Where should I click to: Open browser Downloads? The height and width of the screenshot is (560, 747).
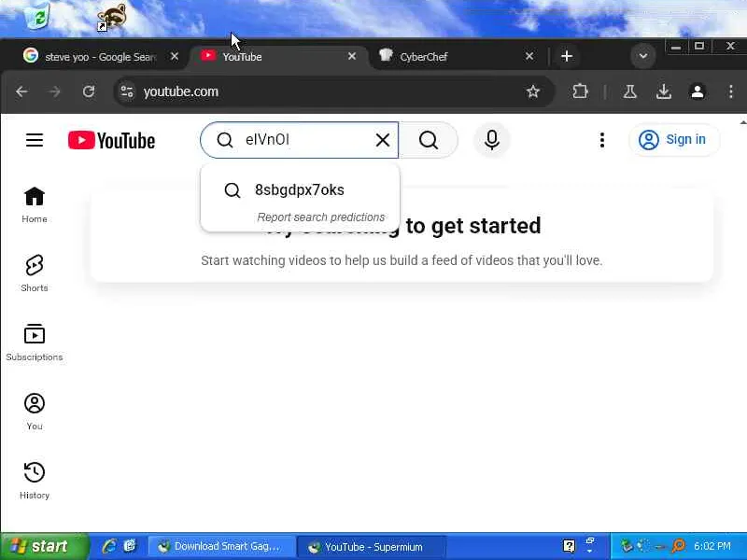click(664, 91)
